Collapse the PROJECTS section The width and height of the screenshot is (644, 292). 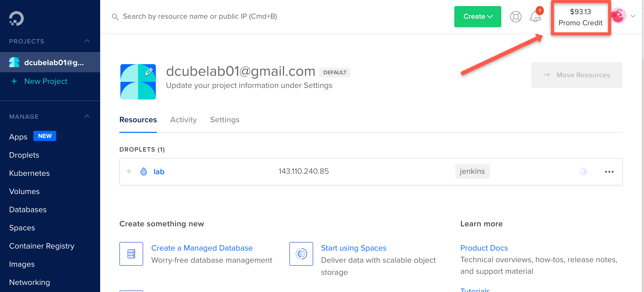click(x=87, y=41)
